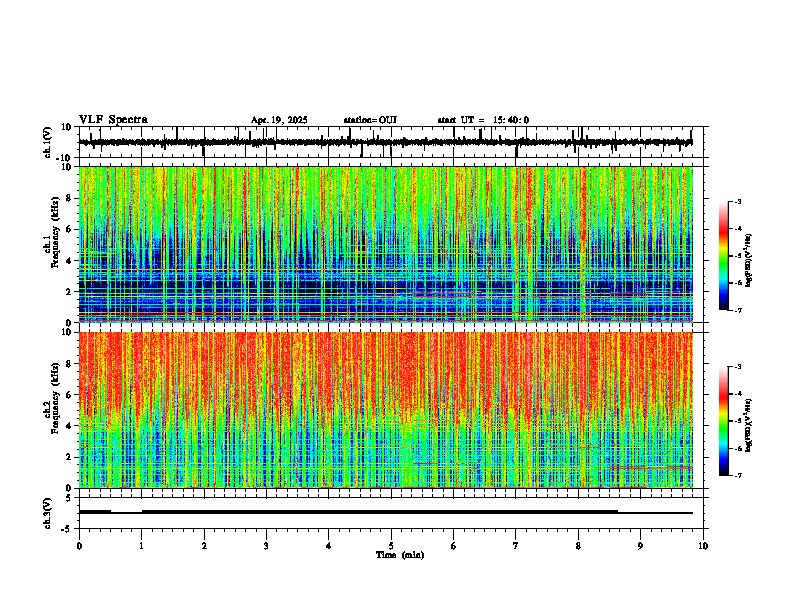Click the time axis tick label '9'

point(640,546)
